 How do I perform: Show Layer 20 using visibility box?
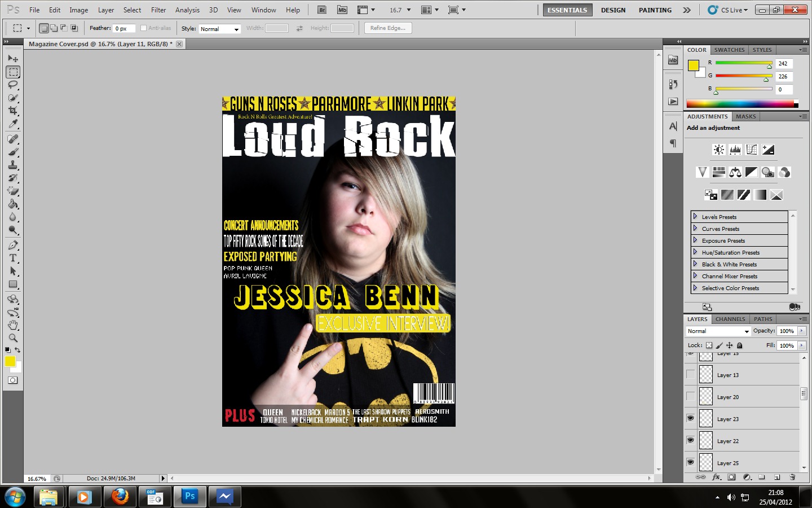[690, 396]
